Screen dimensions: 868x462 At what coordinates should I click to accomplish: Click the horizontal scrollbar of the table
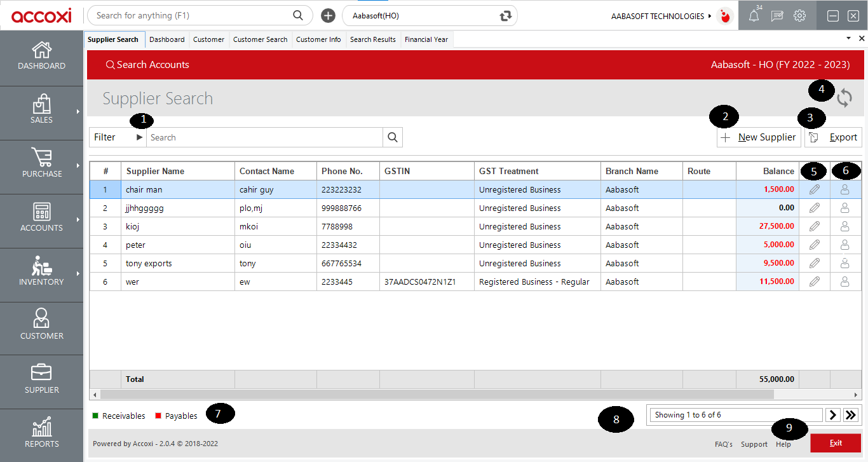(x=436, y=395)
